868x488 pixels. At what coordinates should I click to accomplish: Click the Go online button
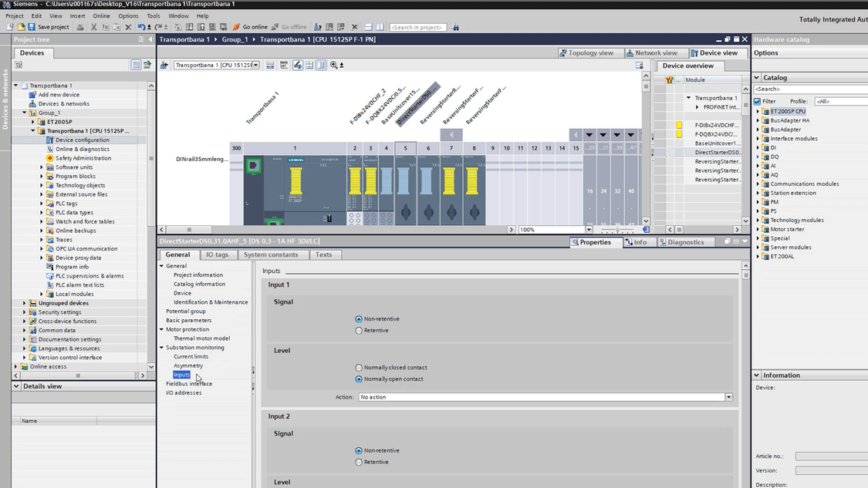(x=250, y=26)
